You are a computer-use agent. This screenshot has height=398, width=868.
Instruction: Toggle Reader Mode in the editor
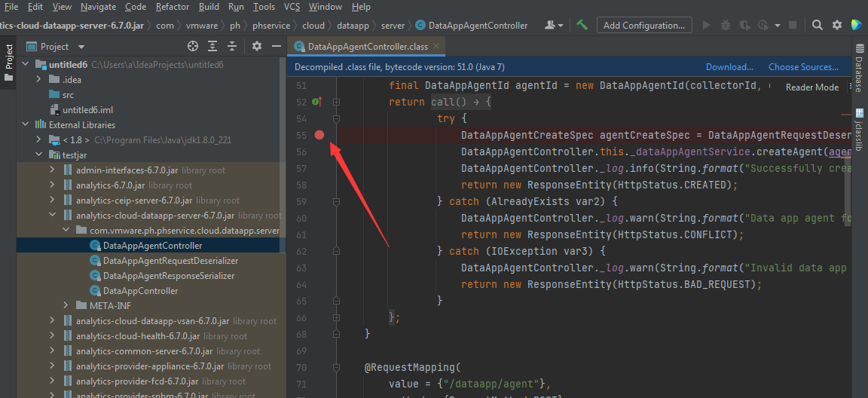point(811,87)
